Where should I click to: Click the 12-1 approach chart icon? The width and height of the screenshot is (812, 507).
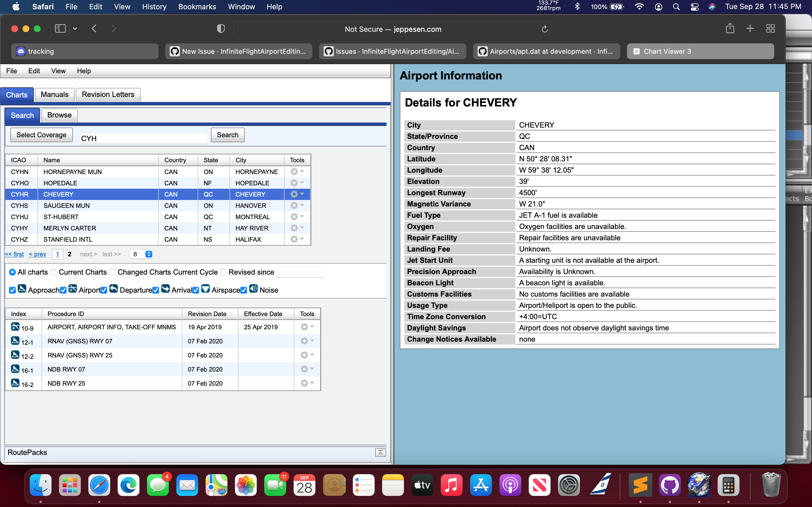(15, 340)
